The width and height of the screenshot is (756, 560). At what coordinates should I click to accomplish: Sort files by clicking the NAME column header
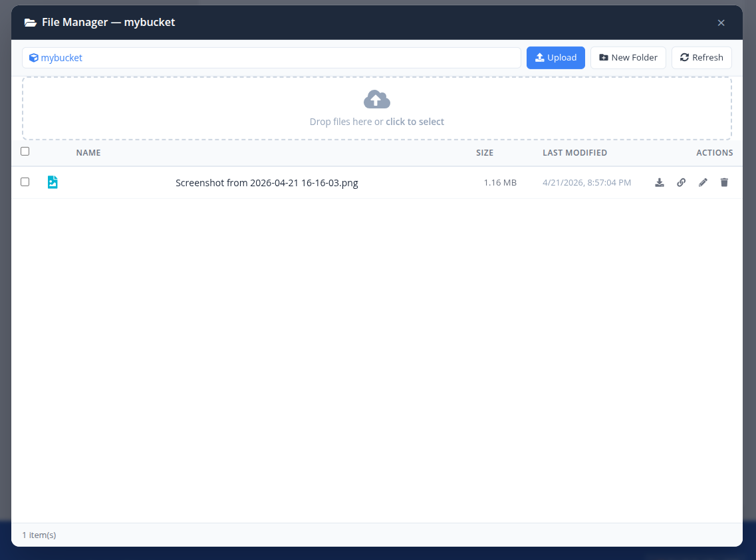pos(88,152)
